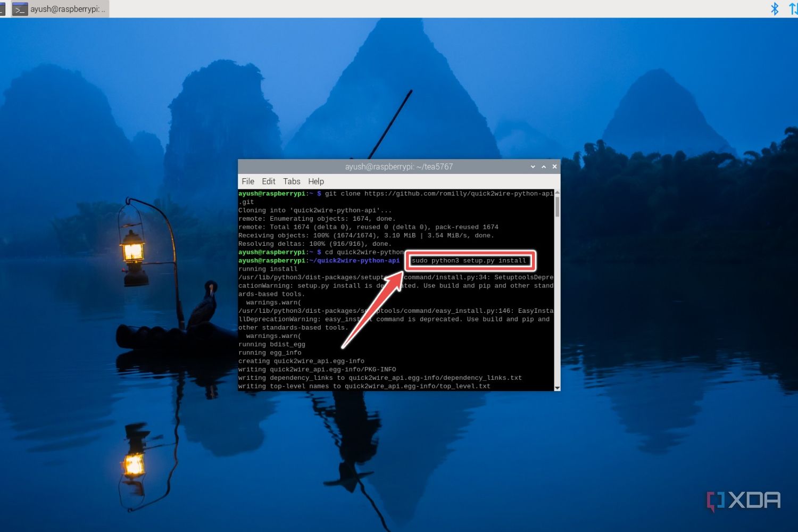Open the Help menu of the terminal
Screen dimensions: 798x532
tap(316, 181)
